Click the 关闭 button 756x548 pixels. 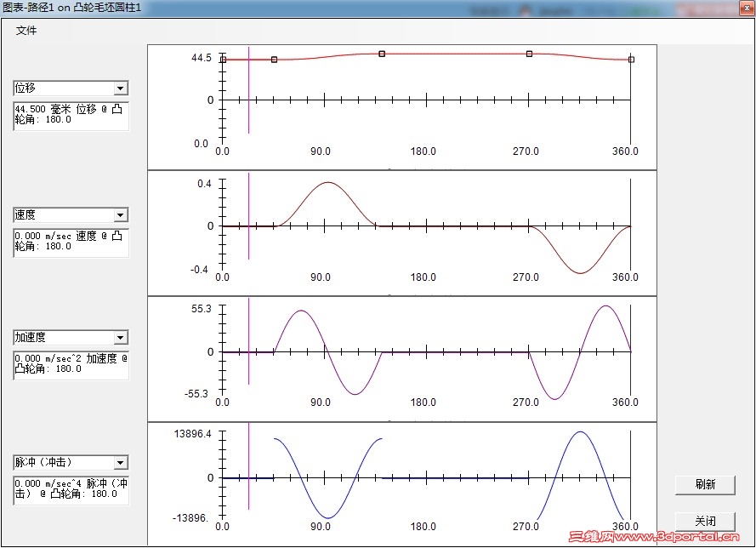705,522
